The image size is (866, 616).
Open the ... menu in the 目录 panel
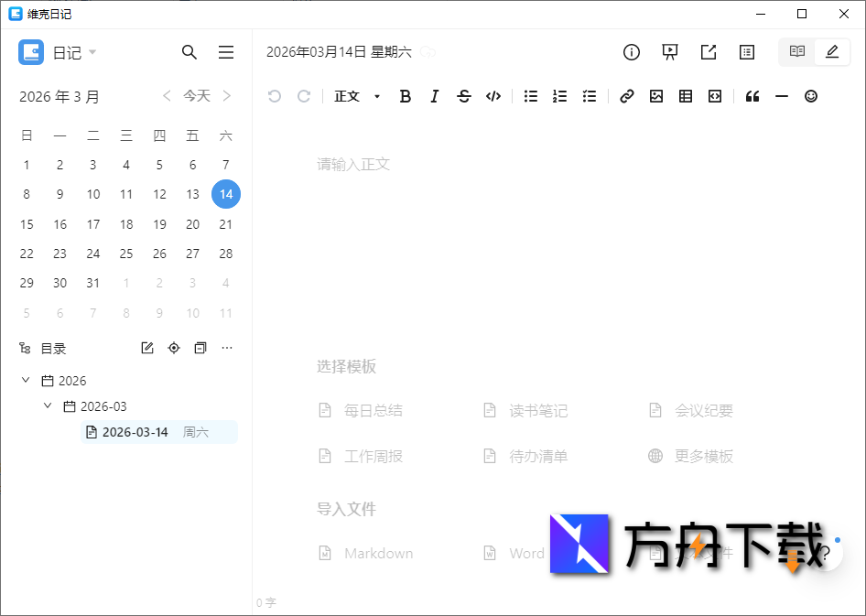226,348
